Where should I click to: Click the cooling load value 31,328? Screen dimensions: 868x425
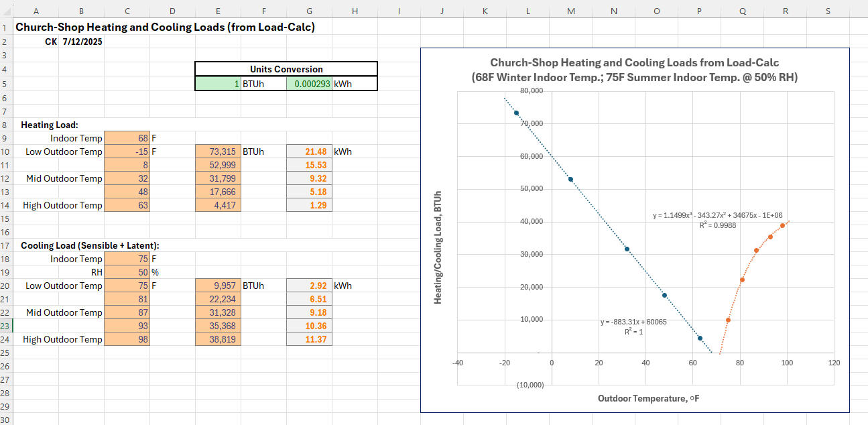coord(219,312)
